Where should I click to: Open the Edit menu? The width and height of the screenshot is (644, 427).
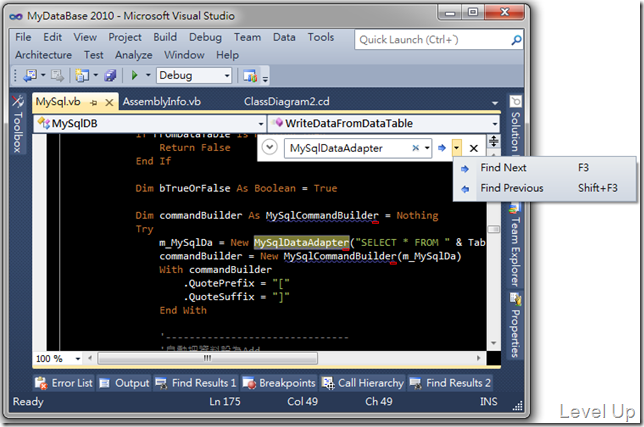(x=53, y=37)
